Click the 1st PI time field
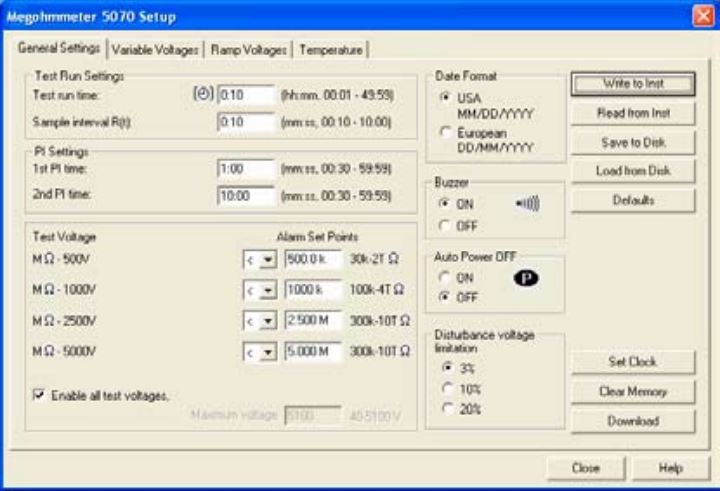Screen dimensions: 720x491 pos(246,169)
